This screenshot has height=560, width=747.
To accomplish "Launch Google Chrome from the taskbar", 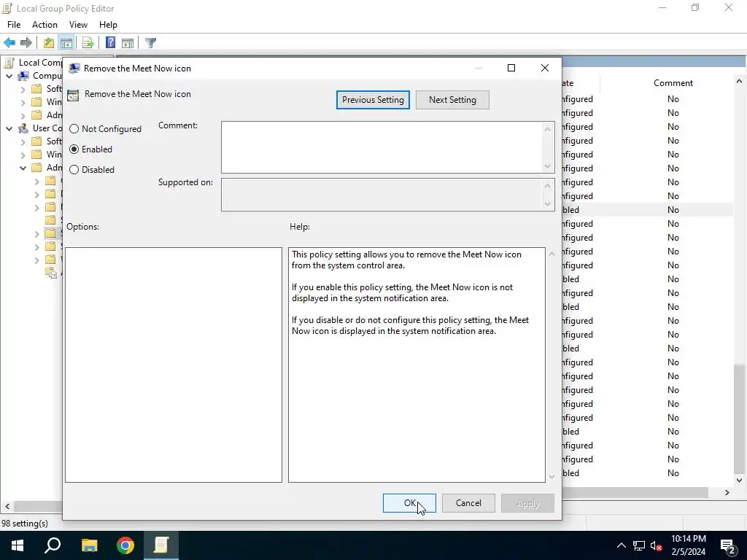I will (125, 545).
